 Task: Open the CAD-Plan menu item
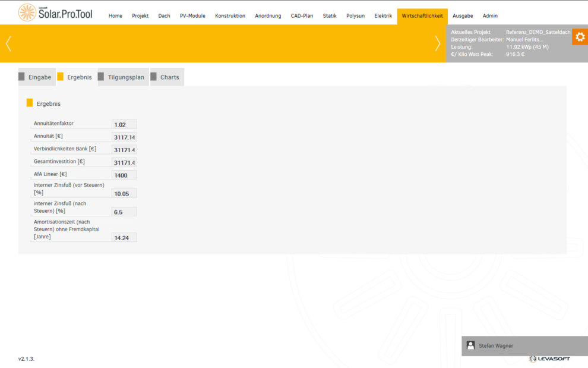point(302,16)
